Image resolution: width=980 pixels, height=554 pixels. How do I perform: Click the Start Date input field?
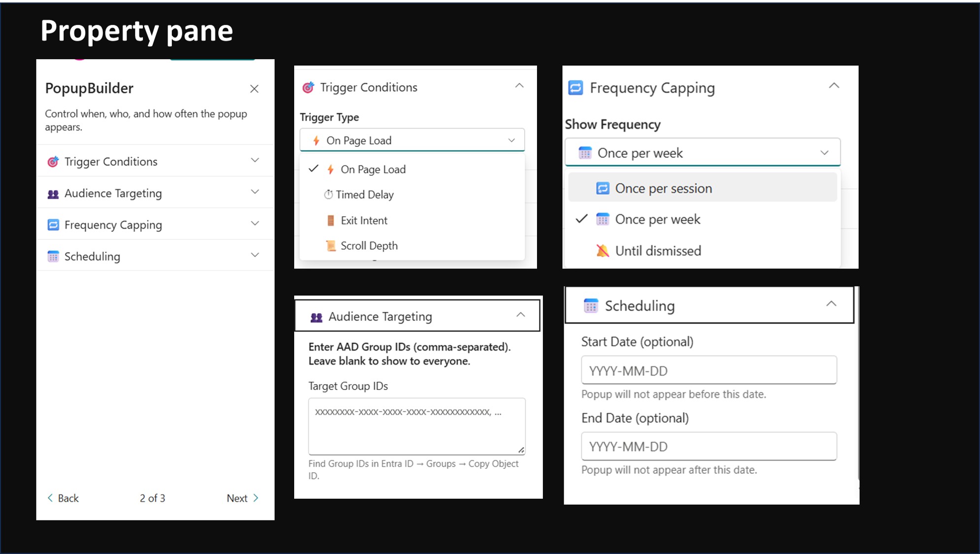tap(709, 370)
